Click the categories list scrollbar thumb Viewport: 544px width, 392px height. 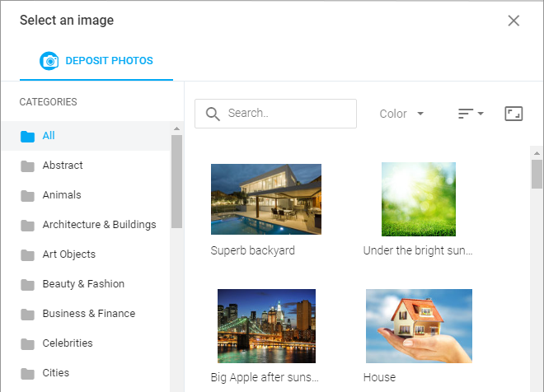coord(176,182)
